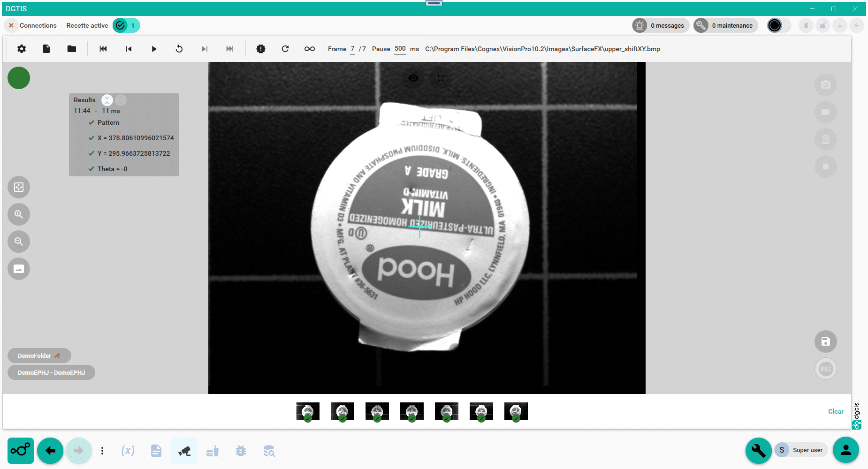The width and height of the screenshot is (868, 469).
Task: Open the settings gear in the image toolbar
Action: (x=22, y=49)
